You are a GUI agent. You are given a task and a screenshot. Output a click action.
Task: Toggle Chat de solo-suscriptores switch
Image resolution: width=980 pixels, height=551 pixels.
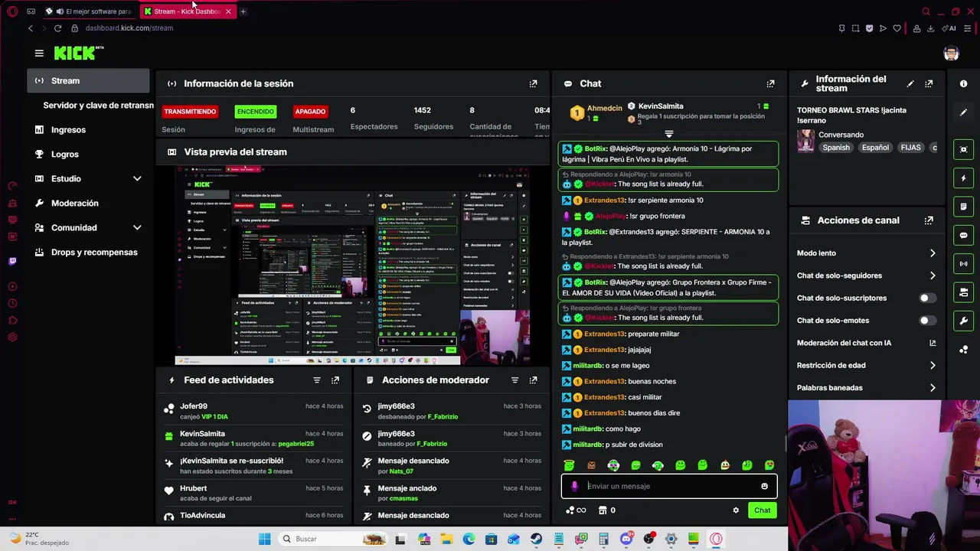[x=927, y=298]
